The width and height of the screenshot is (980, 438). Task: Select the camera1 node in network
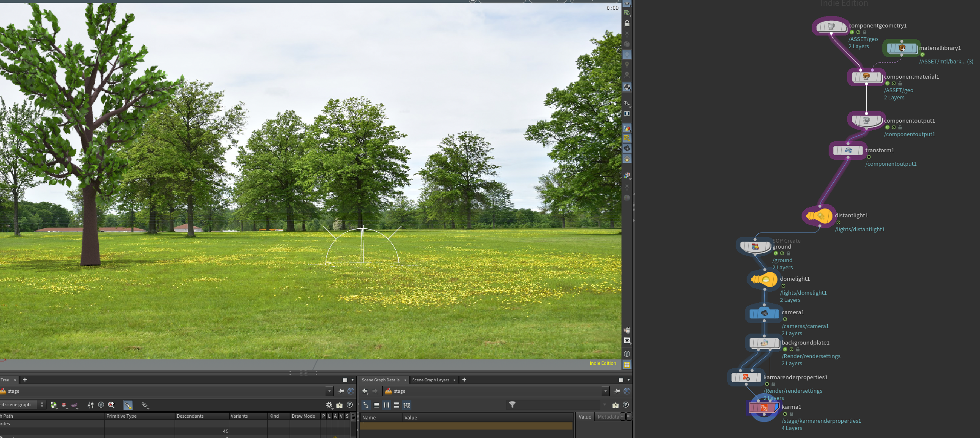pyautogui.click(x=764, y=313)
